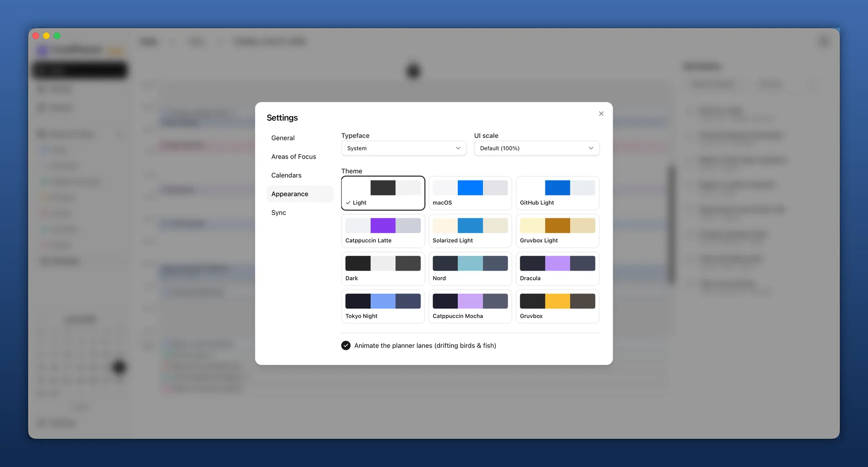
Task: Click the green macOS fullscreen window button
Action: tap(57, 36)
